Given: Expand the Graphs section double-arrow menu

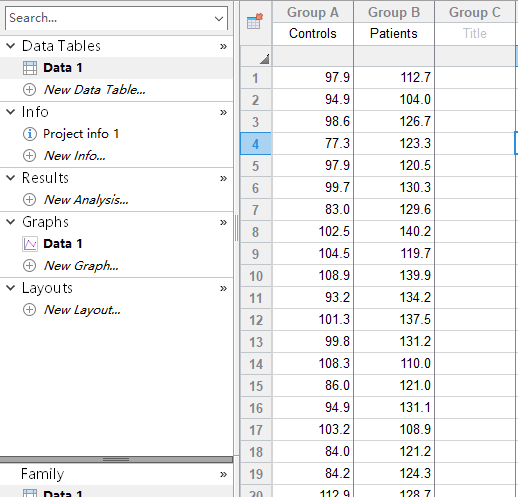Looking at the screenshot, I should (223, 222).
